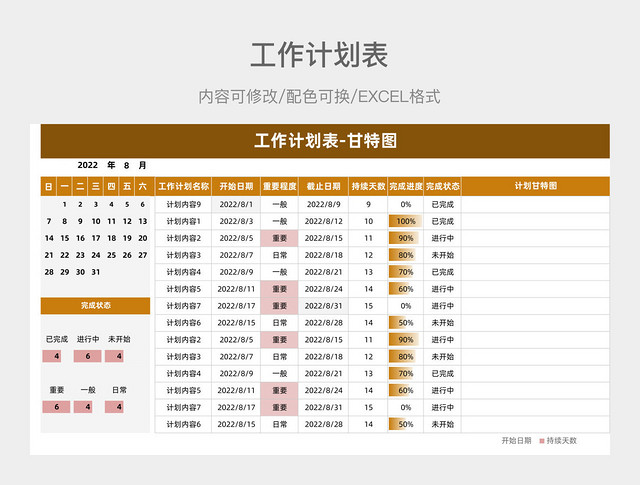Select calendar date 31

[96, 272]
